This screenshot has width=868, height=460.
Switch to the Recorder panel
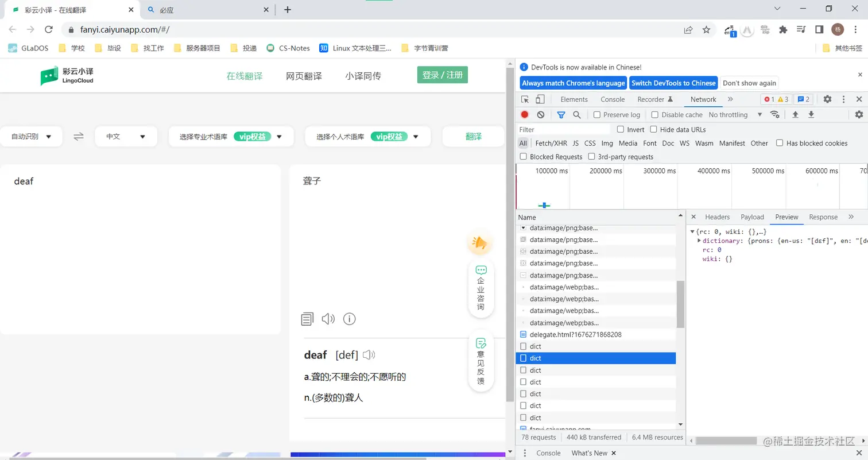[655, 99]
